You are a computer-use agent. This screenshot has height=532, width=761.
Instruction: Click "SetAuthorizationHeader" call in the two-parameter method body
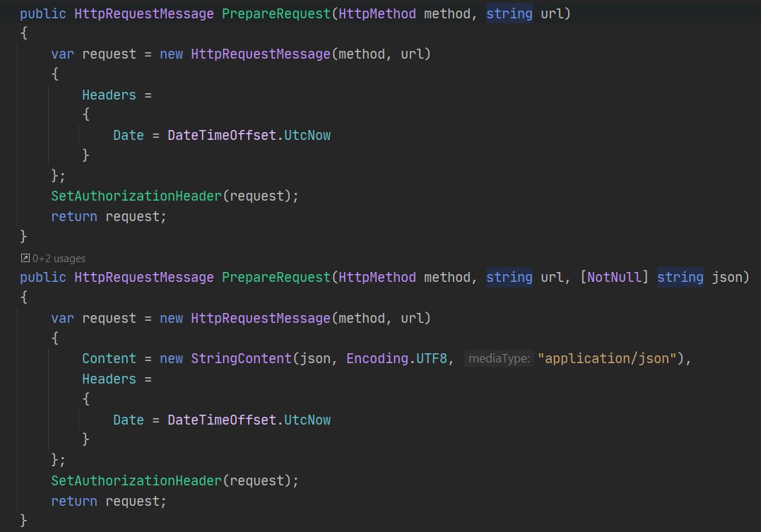point(136,196)
